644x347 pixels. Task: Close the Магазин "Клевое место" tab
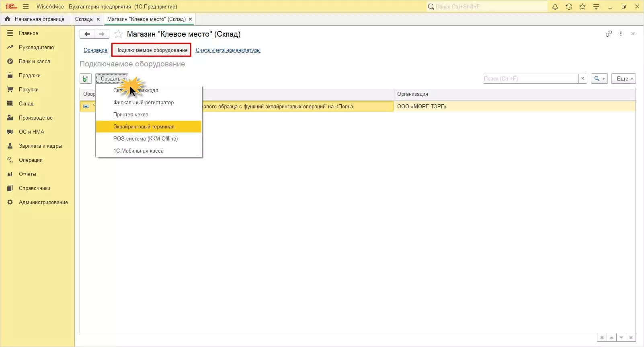click(190, 19)
